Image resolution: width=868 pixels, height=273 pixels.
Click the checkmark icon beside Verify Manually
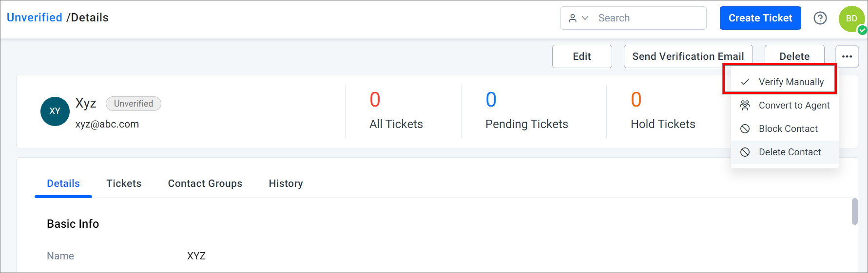click(x=745, y=82)
